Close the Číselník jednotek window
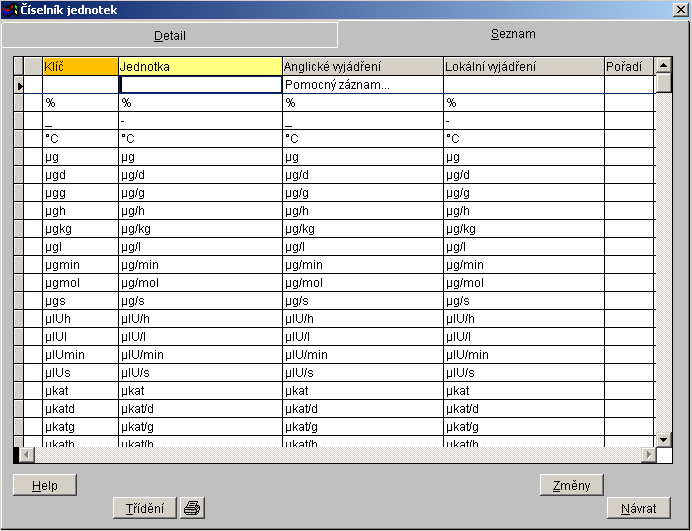Image resolution: width=692 pixels, height=531 pixels. point(680,10)
